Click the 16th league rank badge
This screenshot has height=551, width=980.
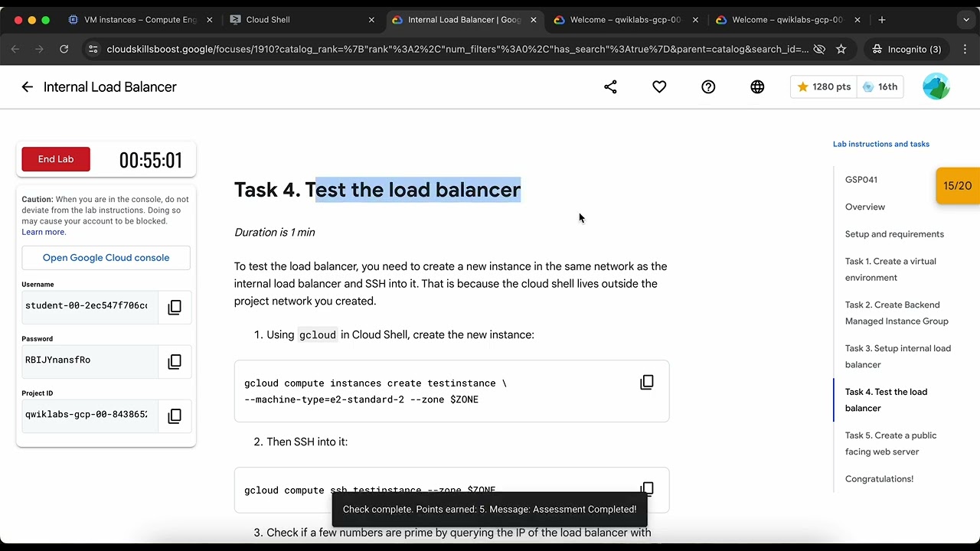(880, 87)
